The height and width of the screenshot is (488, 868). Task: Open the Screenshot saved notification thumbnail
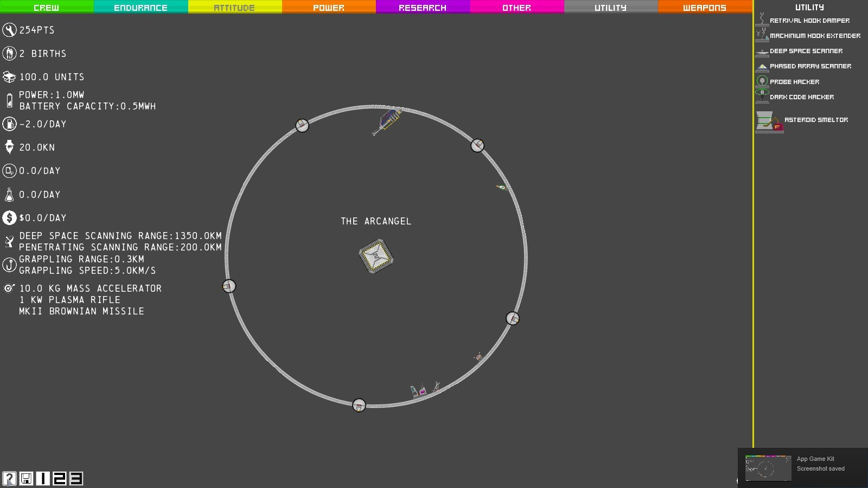(x=768, y=467)
